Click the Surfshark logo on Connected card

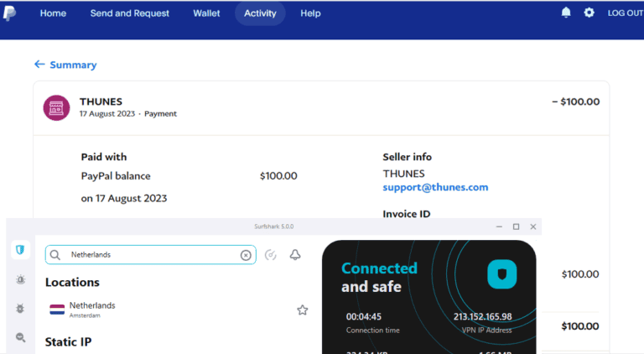pyautogui.click(x=501, y=273)
